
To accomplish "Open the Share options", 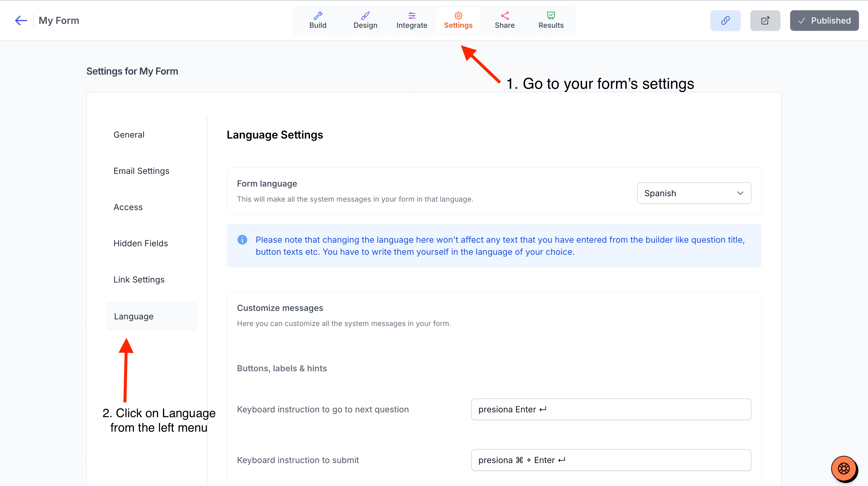I will coord(504,20).
